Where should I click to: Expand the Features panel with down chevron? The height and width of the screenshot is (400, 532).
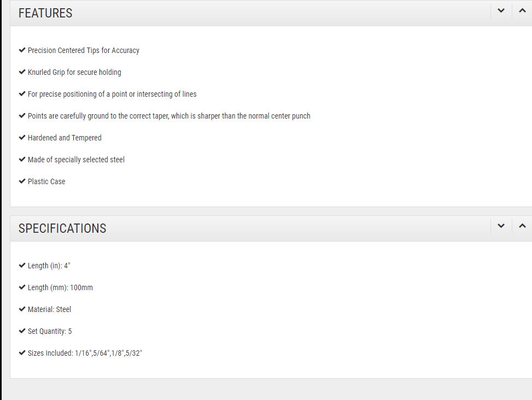click(x=501, y=11)
